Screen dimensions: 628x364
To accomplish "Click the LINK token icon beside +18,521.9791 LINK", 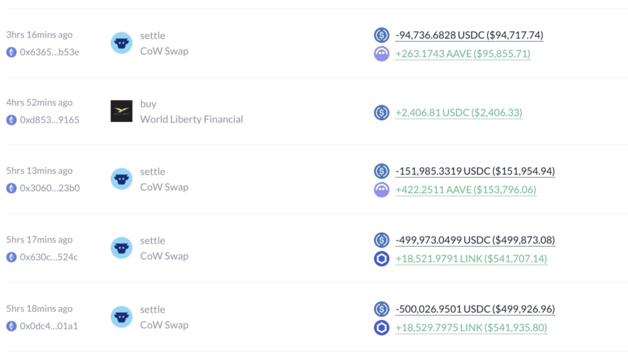I will pyautogui.click(x=381, y=259).
